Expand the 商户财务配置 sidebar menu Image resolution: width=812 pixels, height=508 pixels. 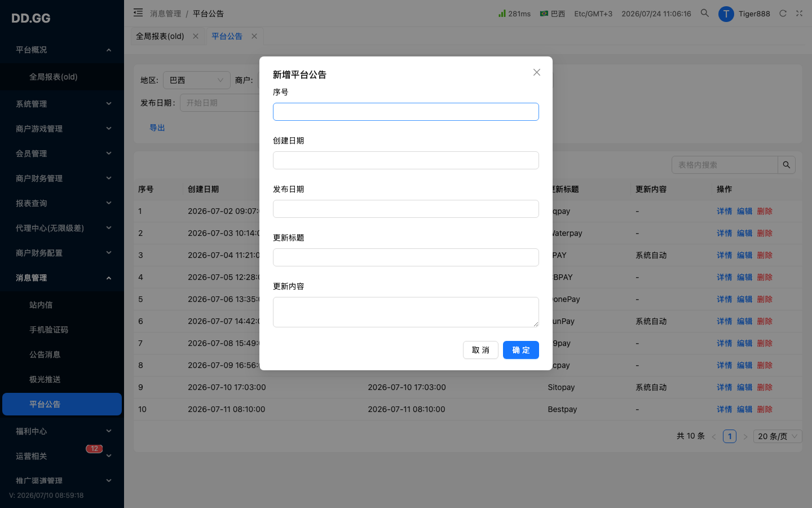pyautogui.click(x=62, y=253)
